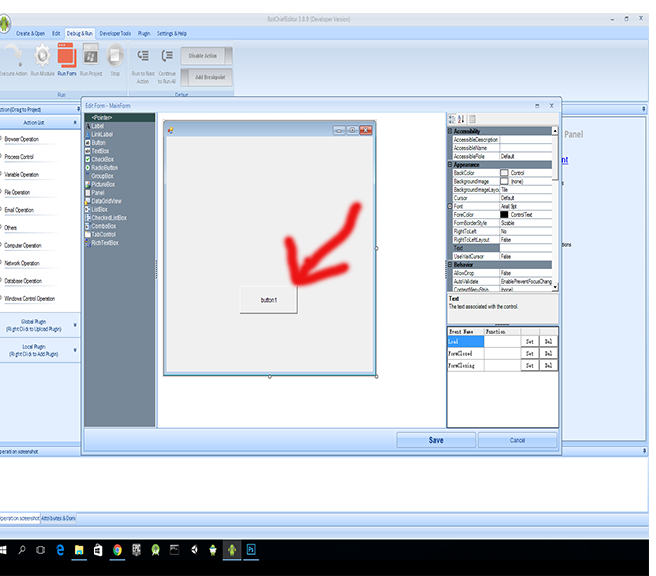Select PictureBox control in toolbox
Screen dimensions: 656x576
102,184
